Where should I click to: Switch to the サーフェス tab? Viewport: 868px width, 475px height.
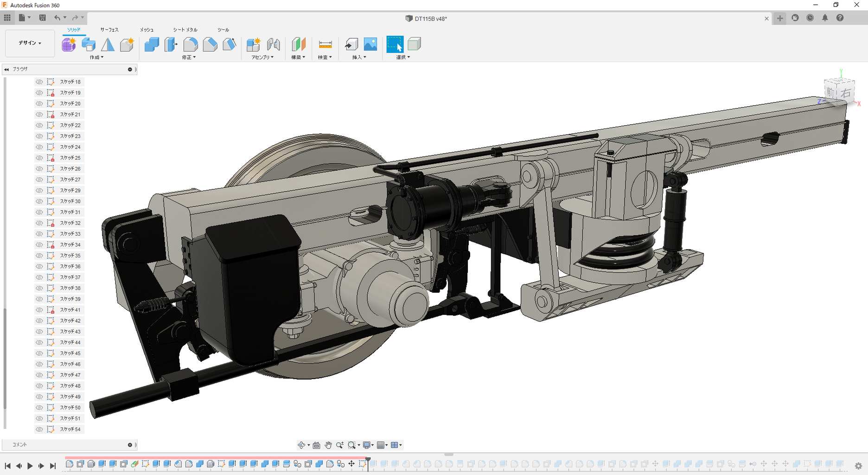(109, 30)
